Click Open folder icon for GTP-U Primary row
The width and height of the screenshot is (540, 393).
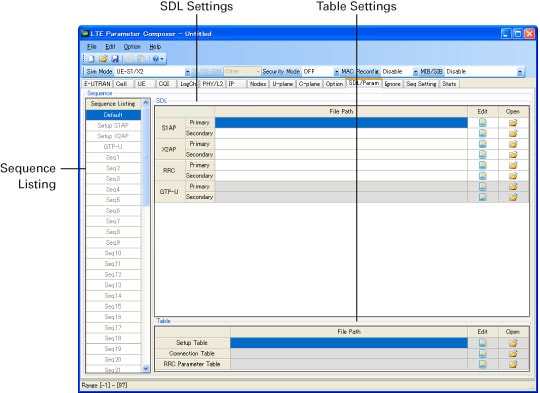(x=513, y=186)
